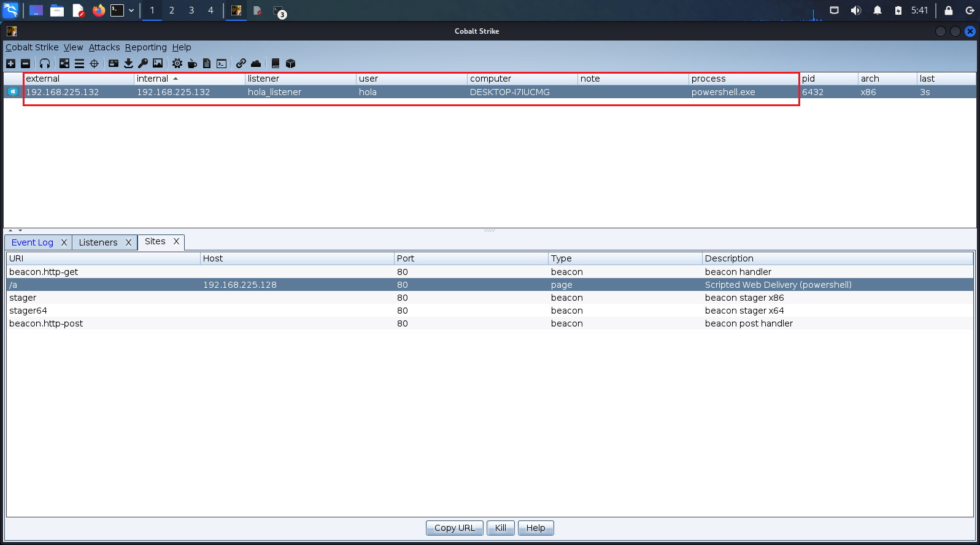Click the cube About icon in toolbar
This screenshot has width=980, height=545.
[x=291, y=63]
